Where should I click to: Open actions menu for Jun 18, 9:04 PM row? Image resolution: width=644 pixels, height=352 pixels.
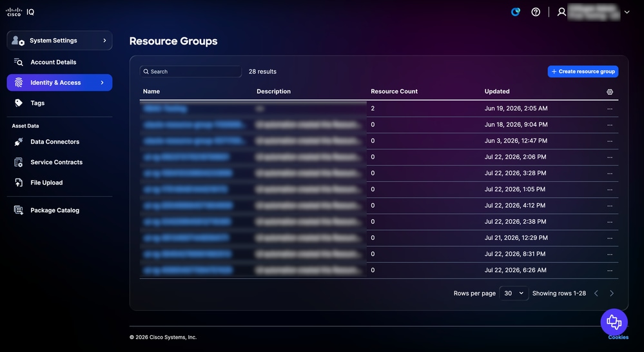(x=610, y=125)
